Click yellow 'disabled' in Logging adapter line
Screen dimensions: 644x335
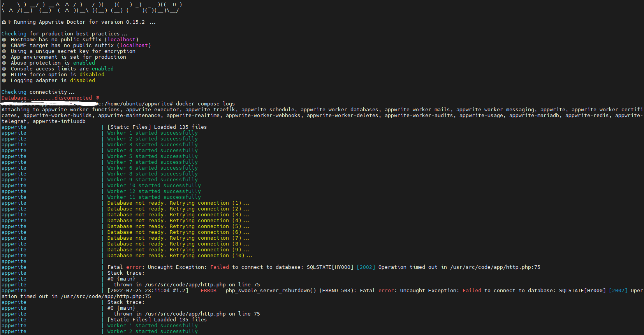[83, 81]
